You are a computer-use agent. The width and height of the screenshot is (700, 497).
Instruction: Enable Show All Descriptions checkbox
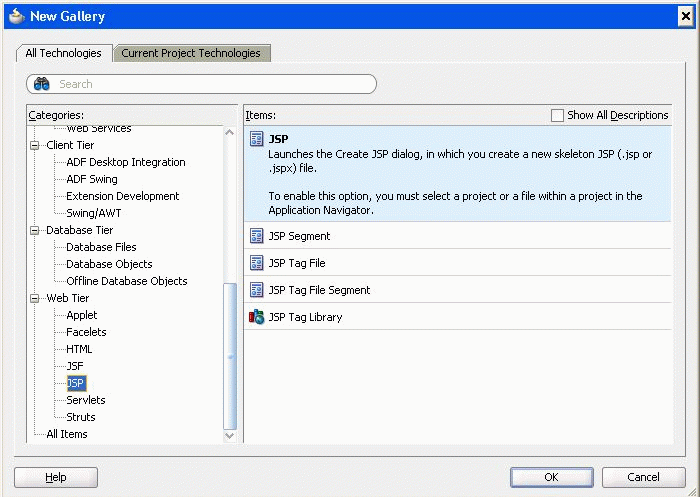tap(557, 115)
